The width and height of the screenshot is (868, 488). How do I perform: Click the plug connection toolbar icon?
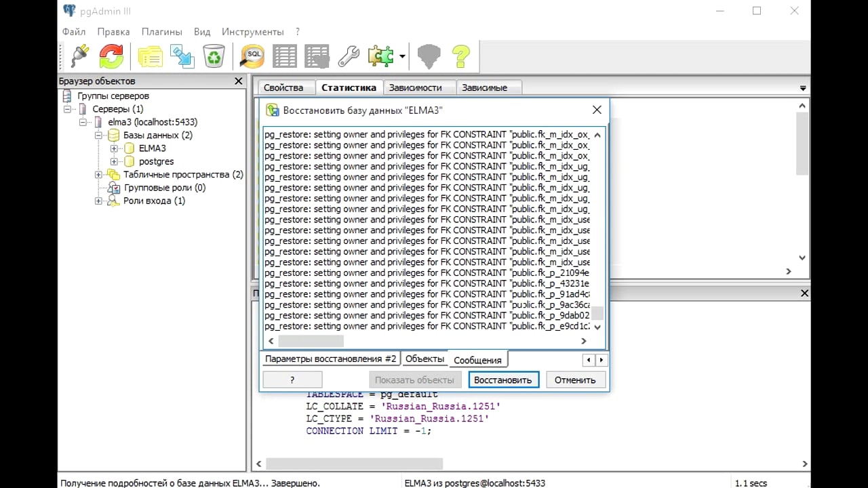pos(80,56)
